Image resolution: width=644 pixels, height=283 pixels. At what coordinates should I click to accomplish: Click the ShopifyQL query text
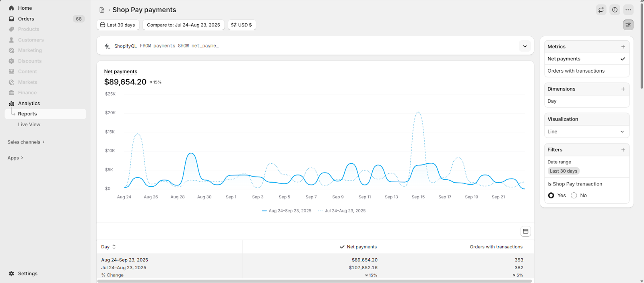pos(179,46)
